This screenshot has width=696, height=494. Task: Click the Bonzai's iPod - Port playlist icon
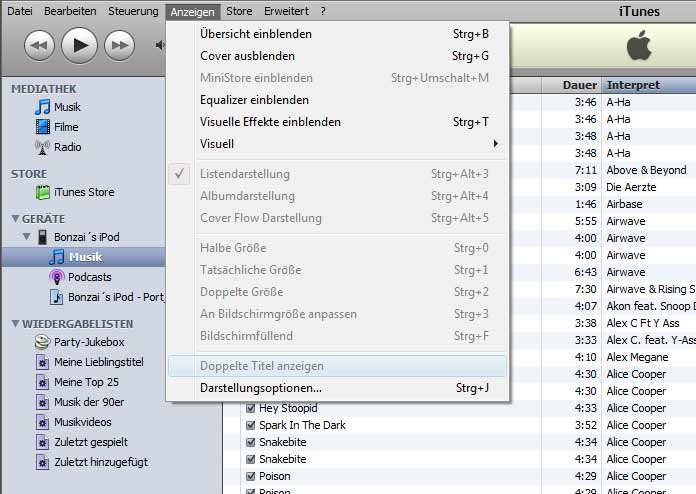click(x=57, y=297)
